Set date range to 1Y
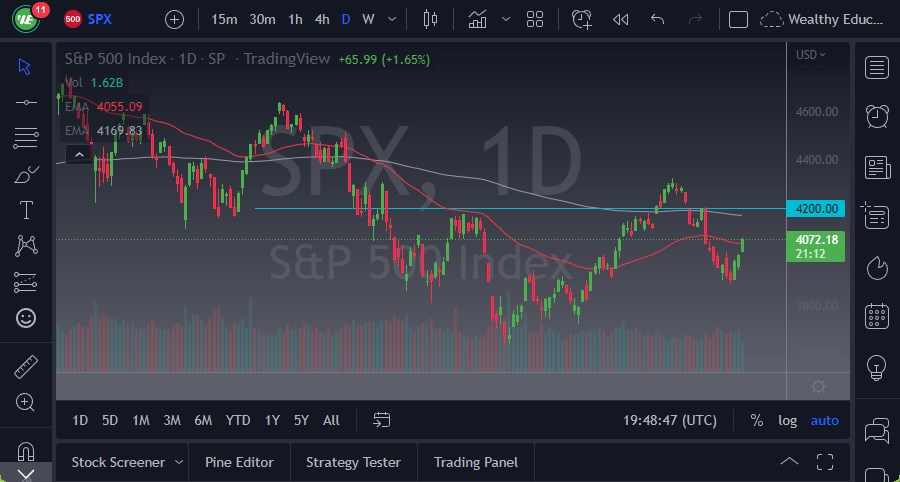The image size is (900, 482). (x=272, y=421)
